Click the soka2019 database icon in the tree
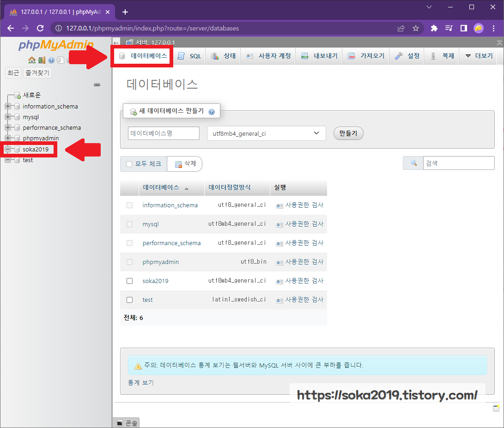The image size is (504, 428). [x=17, y=150]
